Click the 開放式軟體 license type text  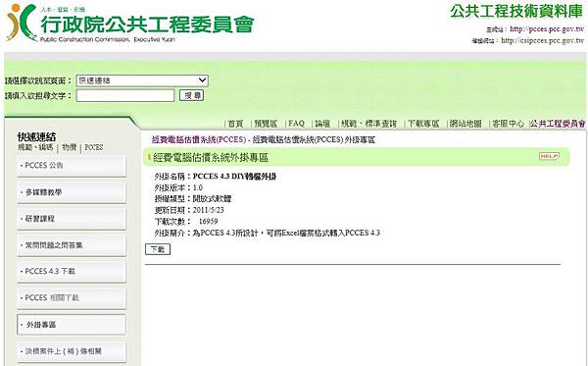pyautogui.click(x=212, y=198)
